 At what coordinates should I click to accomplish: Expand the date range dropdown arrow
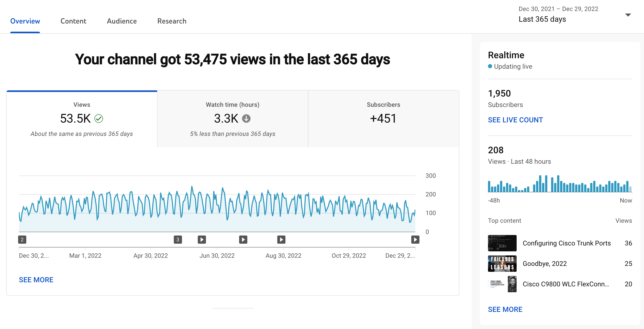[628, 15]
